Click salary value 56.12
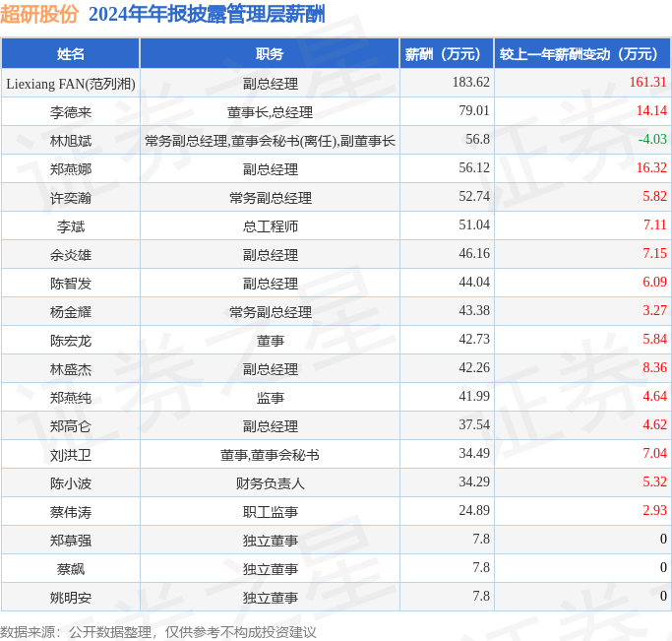 pyautogui.click(x=474, y=167)
